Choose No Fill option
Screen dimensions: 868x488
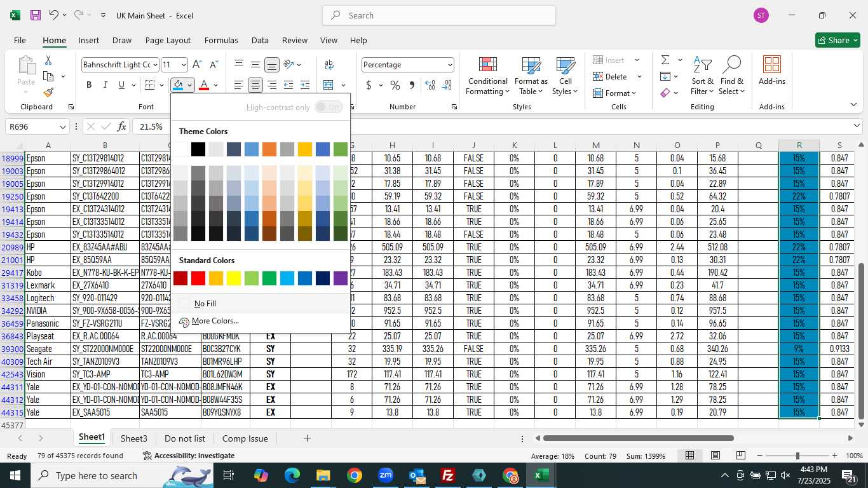click(x=261, y=304)
